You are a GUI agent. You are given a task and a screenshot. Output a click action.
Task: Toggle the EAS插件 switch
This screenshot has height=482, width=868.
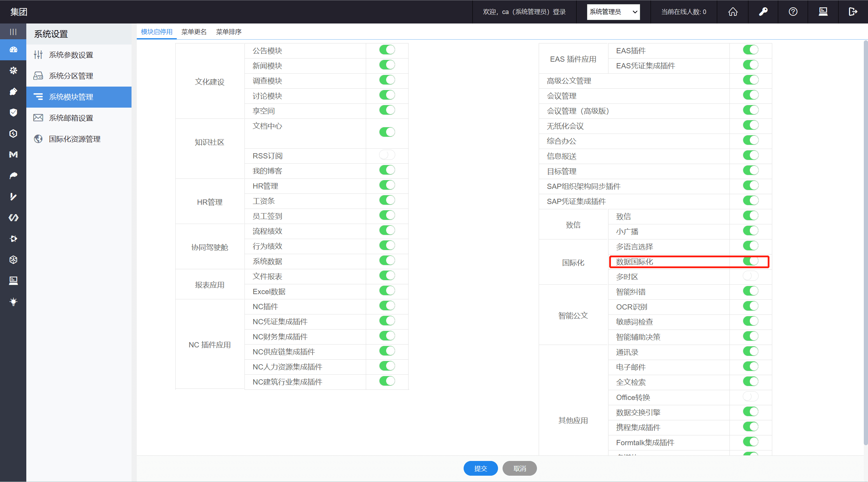[x=751, y=50]
